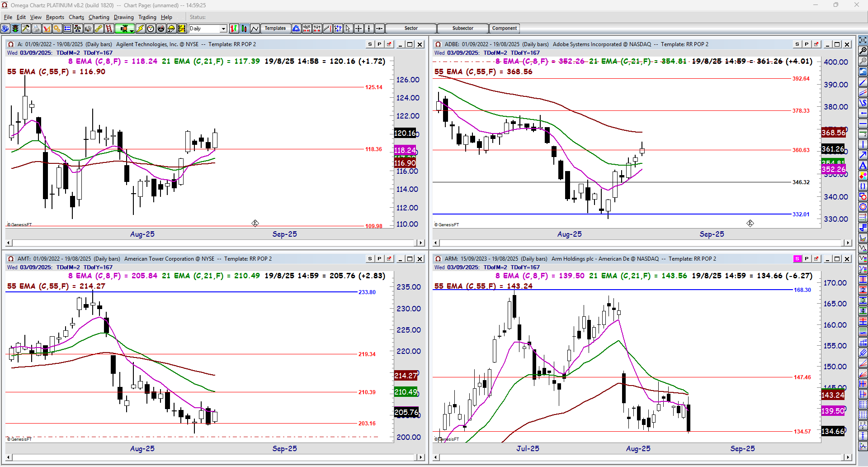
Task: Toggle the highlighted S button on the ARM chart
Action: point(797,259)
